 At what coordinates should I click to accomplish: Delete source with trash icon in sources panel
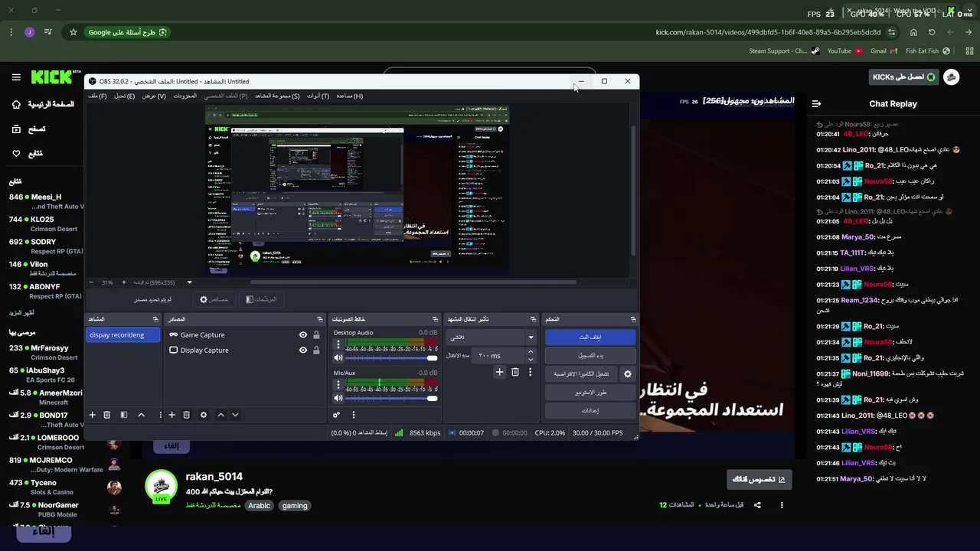point(187,415)
